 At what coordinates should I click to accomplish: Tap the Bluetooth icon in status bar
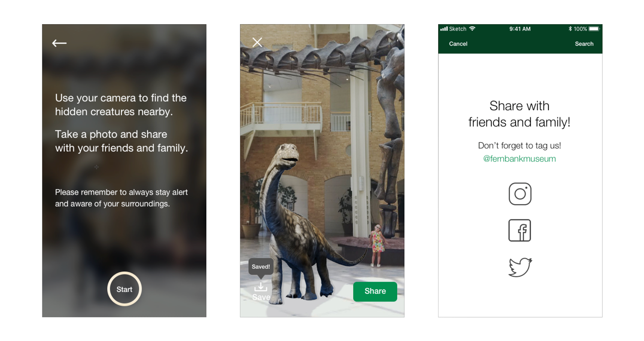coord(570,29)
